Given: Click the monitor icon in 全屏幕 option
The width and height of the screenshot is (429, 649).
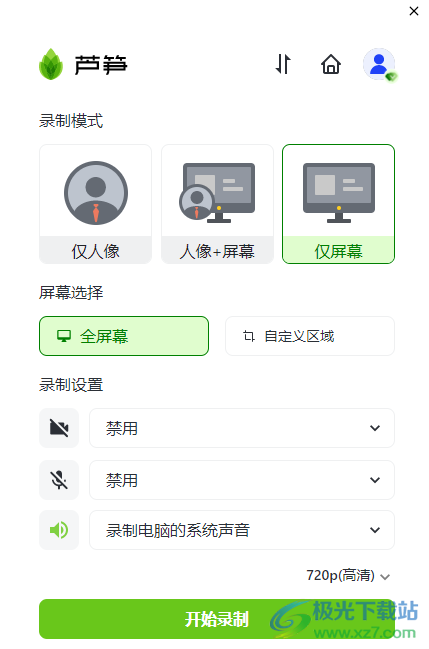Looking at the screenshot, I should pos(64,336).
